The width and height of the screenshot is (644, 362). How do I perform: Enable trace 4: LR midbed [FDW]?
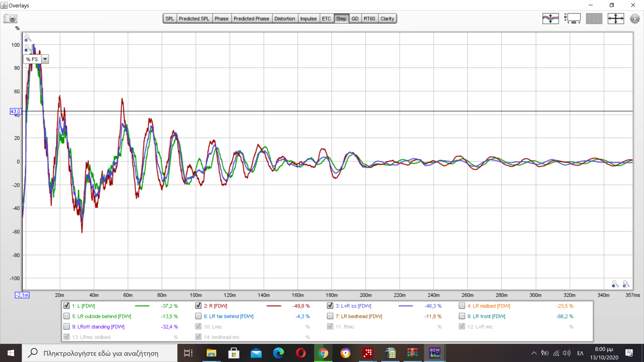pos(462,306)
